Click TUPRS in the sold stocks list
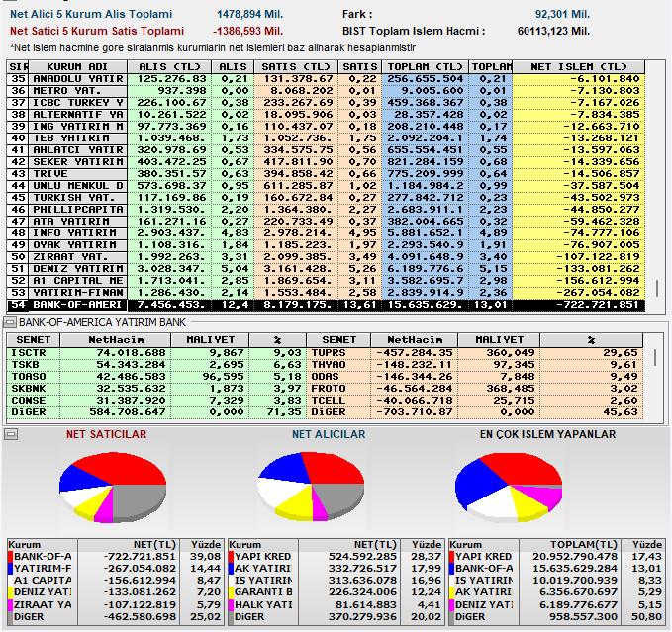Image resolution: width=672 pixels, height=632 pixels. [x=329, y=353]
